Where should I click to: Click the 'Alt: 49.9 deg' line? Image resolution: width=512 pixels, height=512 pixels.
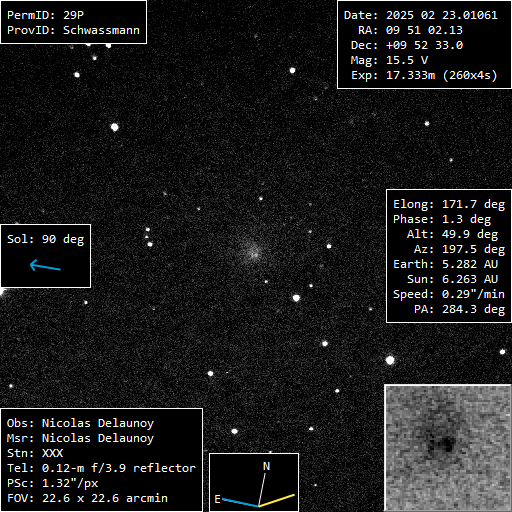452,234
